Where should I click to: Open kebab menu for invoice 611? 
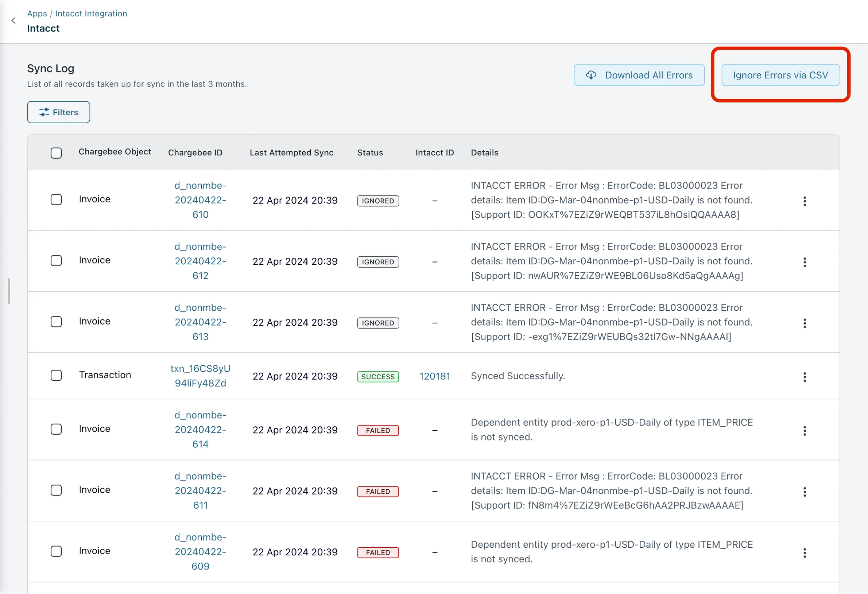click(805, 491)
